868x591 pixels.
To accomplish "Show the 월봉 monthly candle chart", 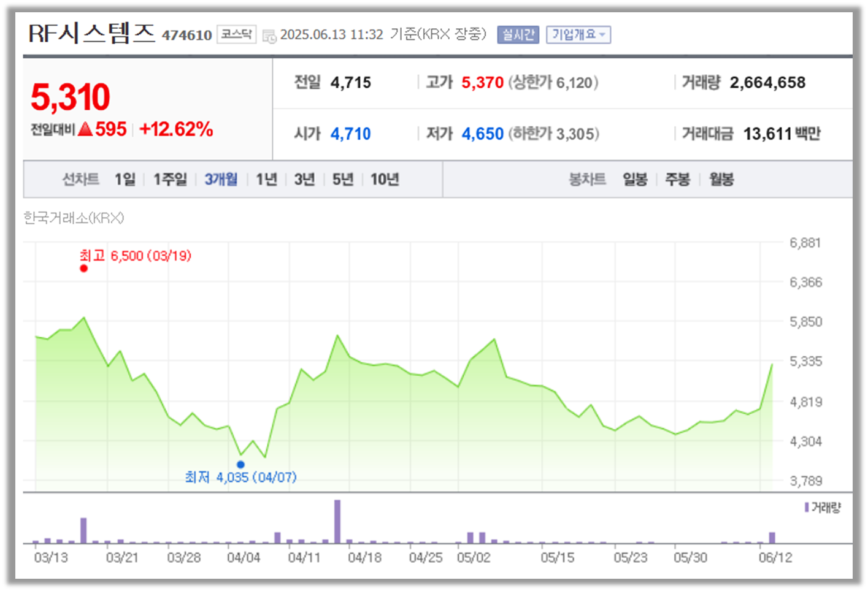I will point(721,179).
